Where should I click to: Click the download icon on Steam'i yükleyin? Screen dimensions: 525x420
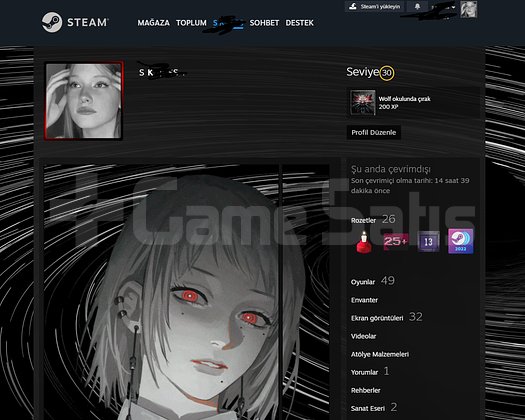tap(353, 6)
